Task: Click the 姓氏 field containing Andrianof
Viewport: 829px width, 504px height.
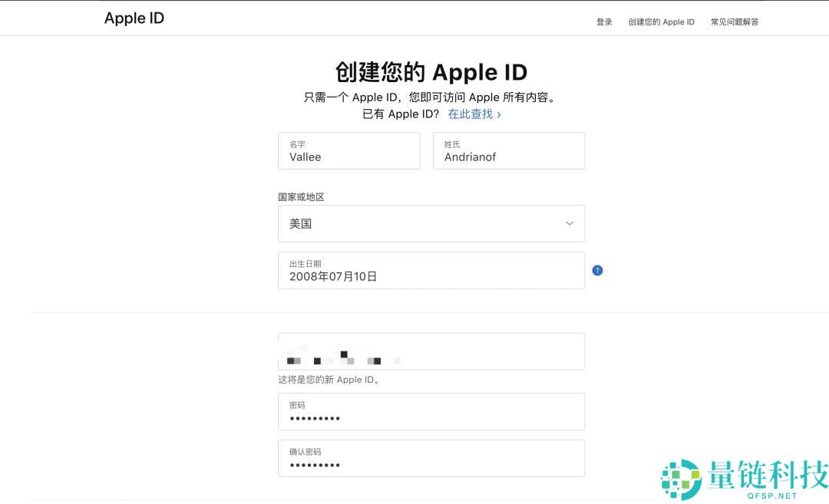Action: 508,150
